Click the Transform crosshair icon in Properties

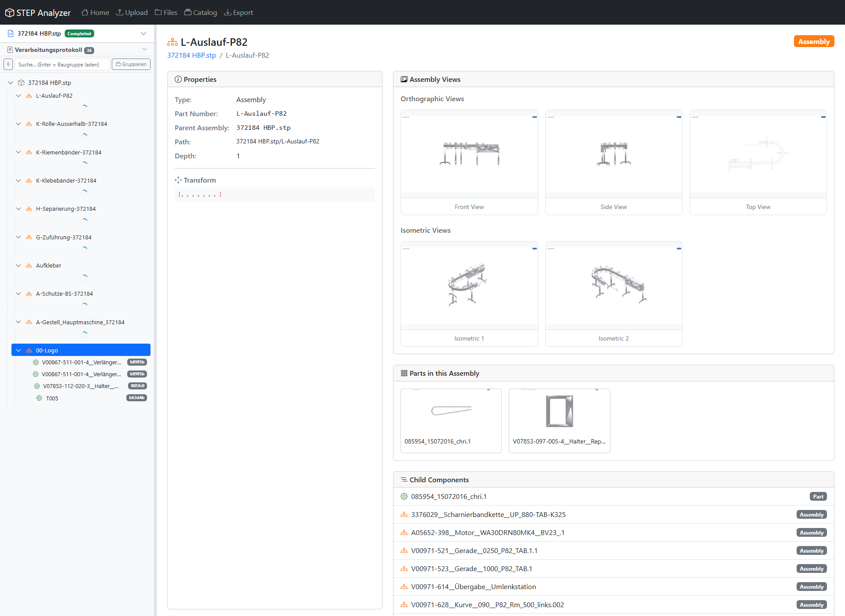pos(178,180)
